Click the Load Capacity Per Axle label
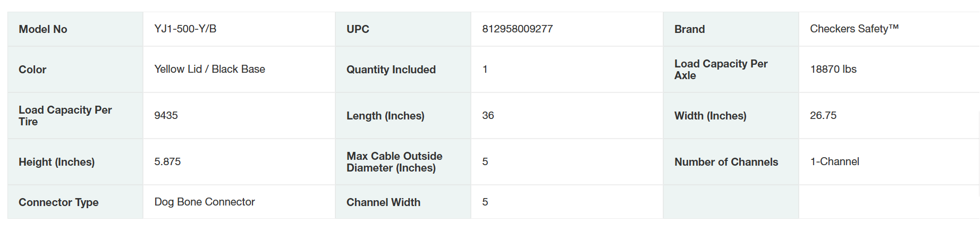Image resolution: width=980 pixels, height=231 pixels. click(721, 70)
